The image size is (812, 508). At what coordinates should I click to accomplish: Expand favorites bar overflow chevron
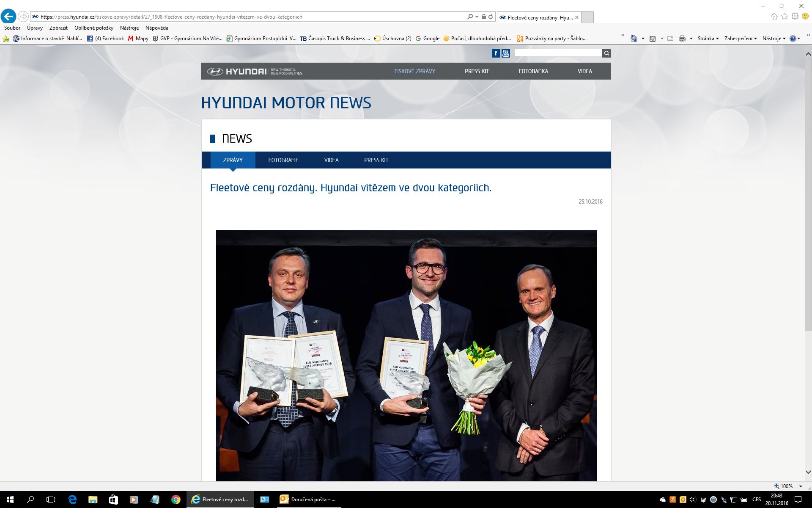pos(623,36)
